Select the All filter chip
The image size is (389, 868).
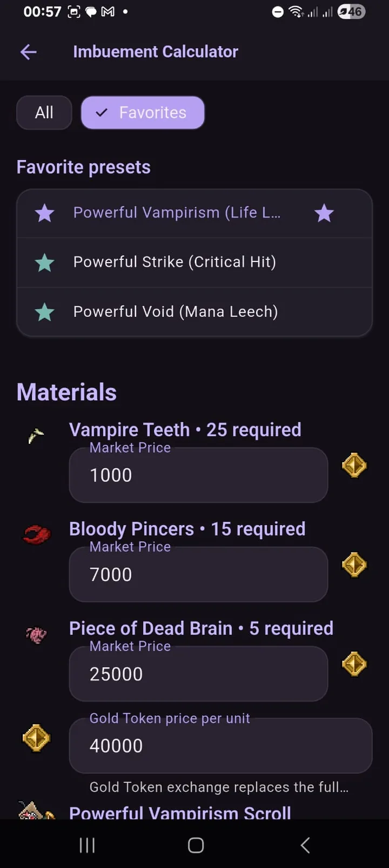44,112
